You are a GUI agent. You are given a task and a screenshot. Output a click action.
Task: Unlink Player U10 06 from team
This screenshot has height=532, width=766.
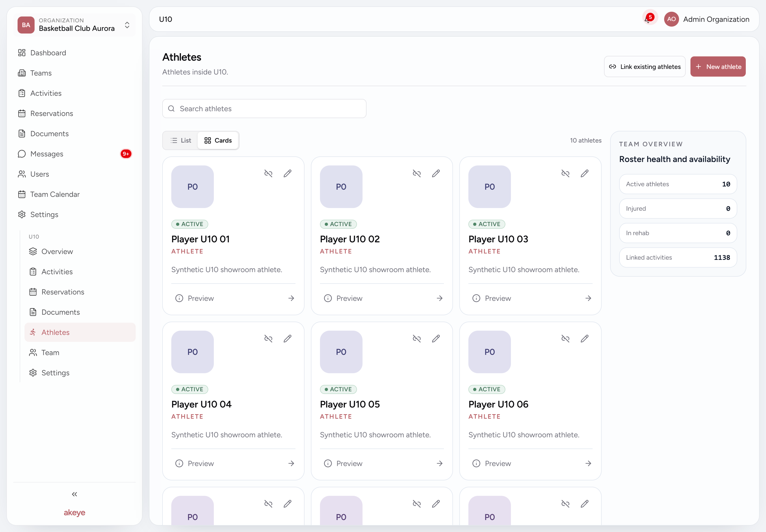(x=565, y=339)
